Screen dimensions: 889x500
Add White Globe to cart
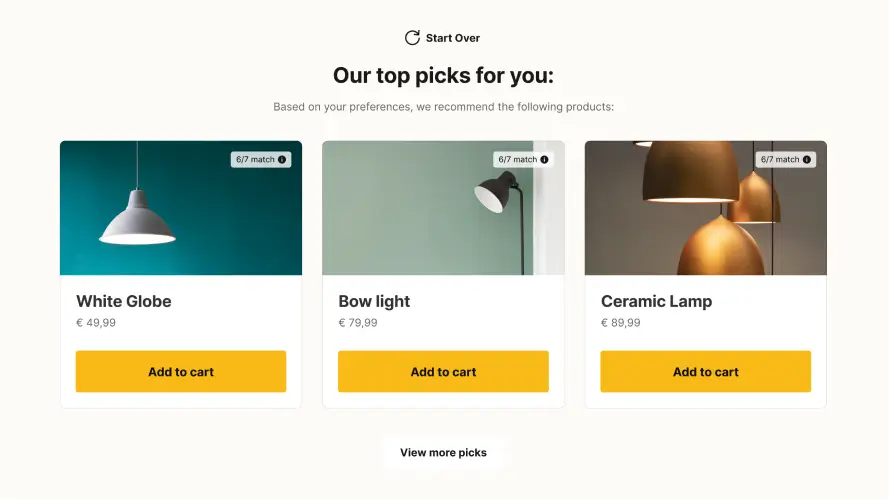[x=181, y=372]
